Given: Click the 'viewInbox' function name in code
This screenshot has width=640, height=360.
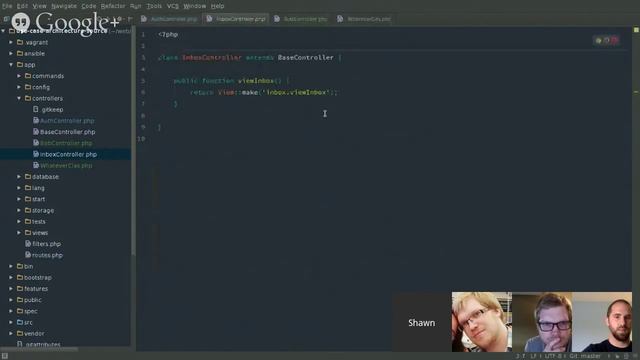Looking at the screenshot, I should pyautogui.click(x=256, y=81).
